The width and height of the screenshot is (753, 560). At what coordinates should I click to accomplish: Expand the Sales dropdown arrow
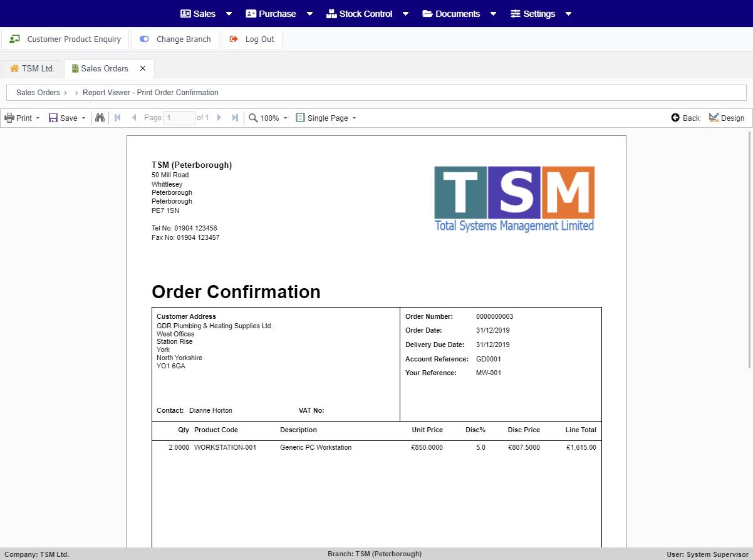point(229,14)
